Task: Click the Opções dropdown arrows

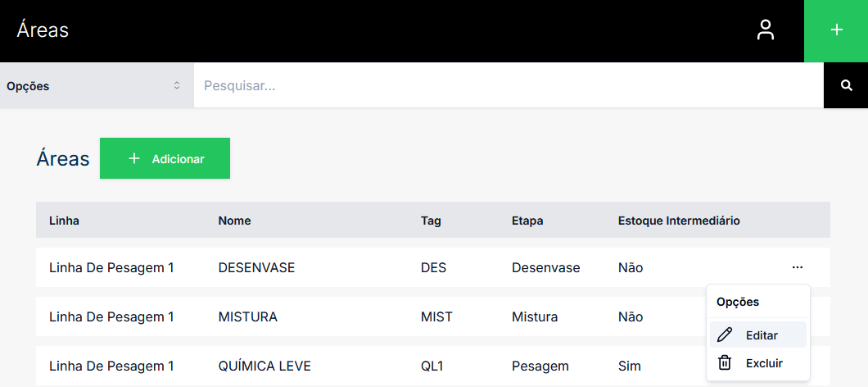Action: (177, 85)
